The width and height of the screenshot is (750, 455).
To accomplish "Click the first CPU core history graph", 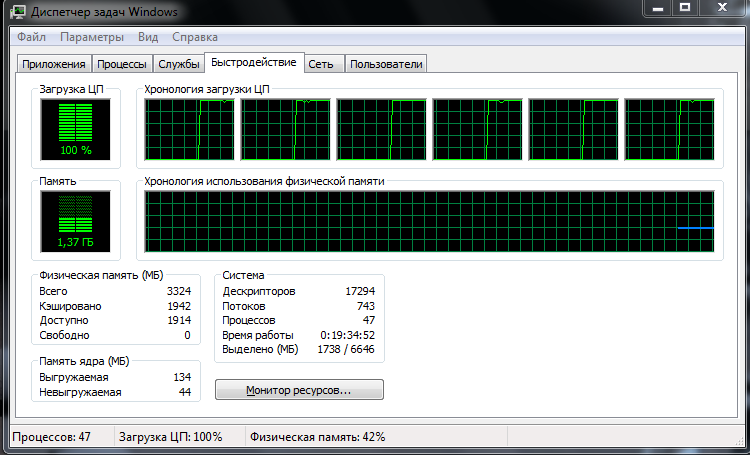I will point(189,130).
